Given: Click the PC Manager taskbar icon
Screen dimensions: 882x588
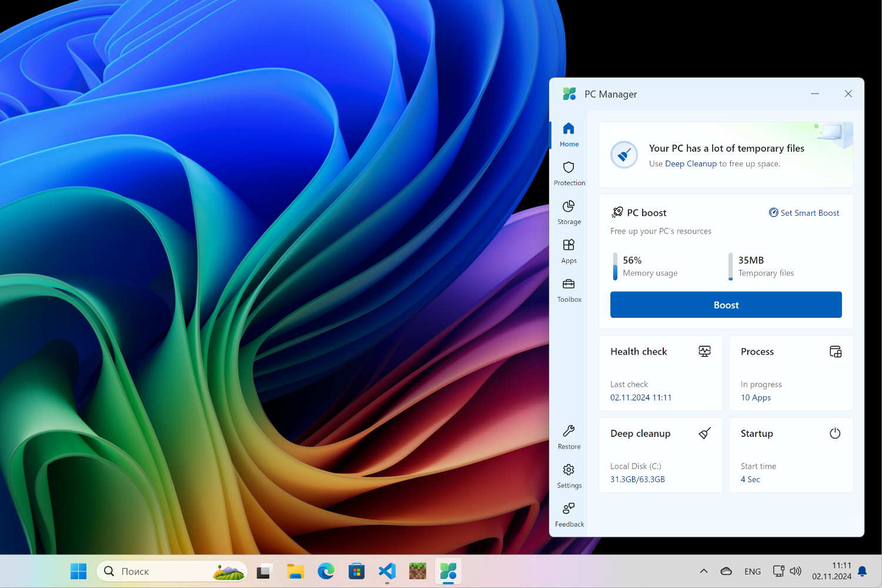Looking at the screenshot, I should (448, 571).
